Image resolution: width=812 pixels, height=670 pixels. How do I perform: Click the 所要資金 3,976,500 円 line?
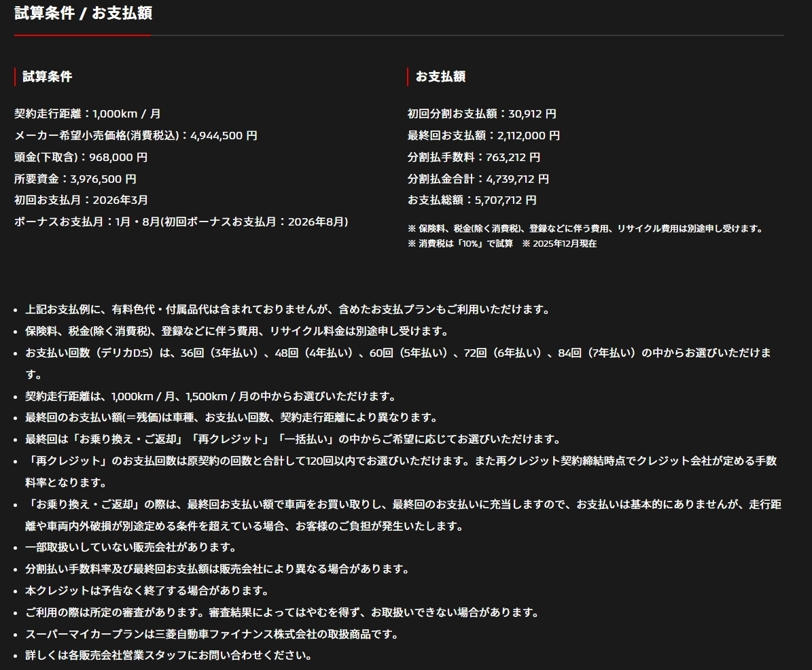tap(75, 179)
